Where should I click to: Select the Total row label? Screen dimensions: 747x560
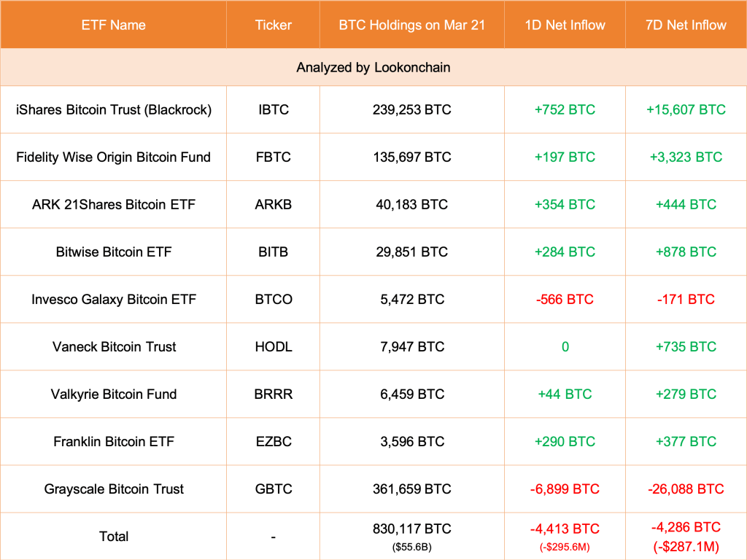pos(113,537)
